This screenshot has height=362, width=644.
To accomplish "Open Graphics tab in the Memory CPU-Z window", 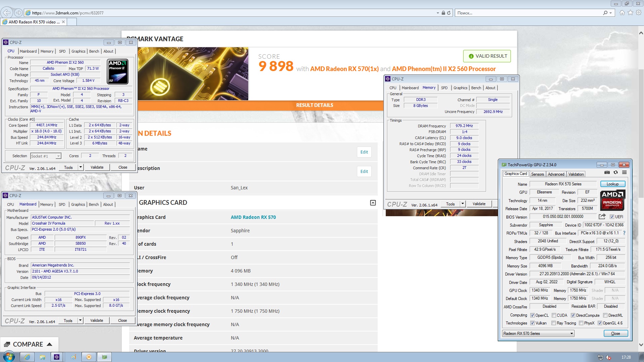I will tap(460, 88).
